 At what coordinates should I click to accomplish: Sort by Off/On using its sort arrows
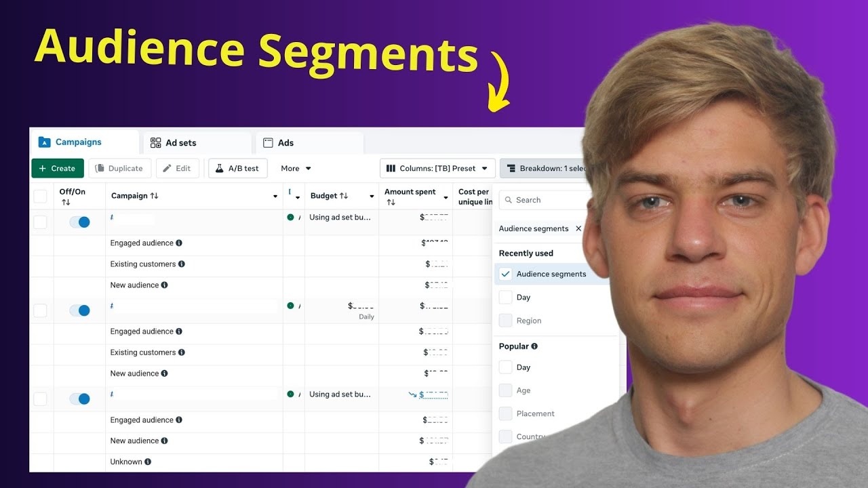point(65,203)
